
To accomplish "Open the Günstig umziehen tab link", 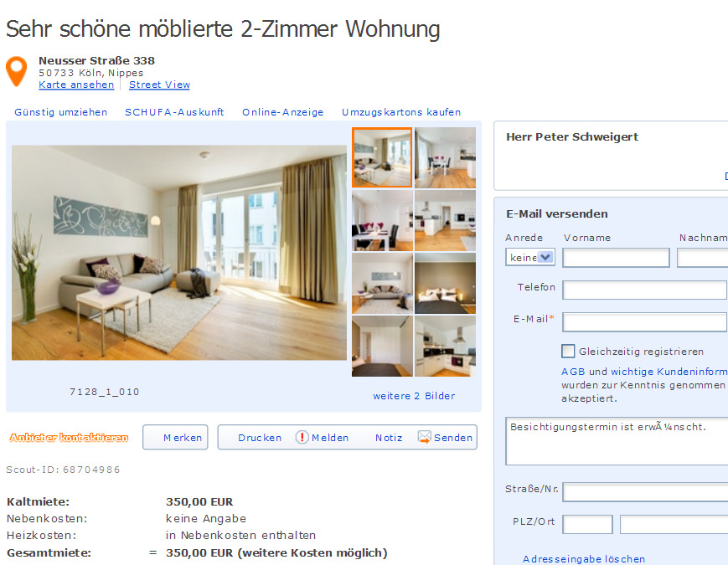I will (61, 112).
